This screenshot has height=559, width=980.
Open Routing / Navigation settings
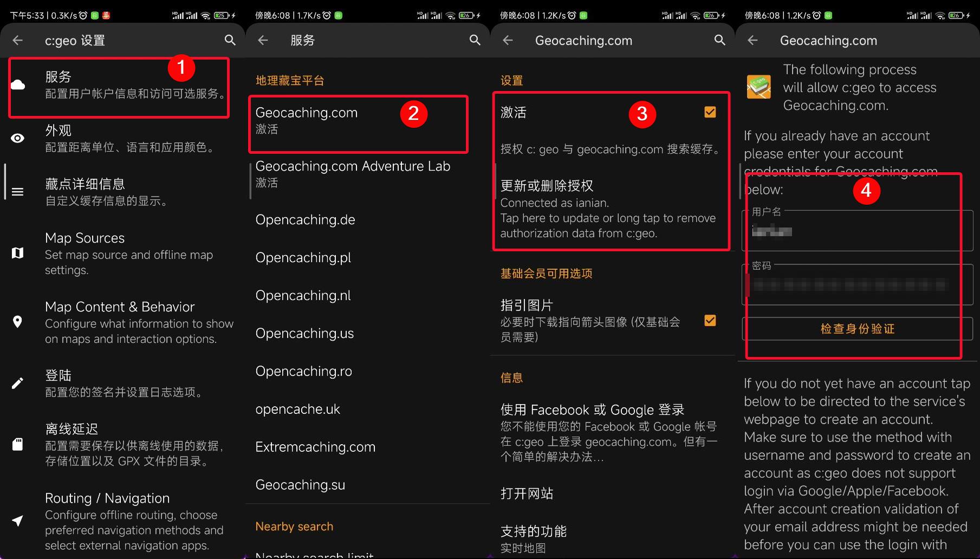tap(122, 521)
